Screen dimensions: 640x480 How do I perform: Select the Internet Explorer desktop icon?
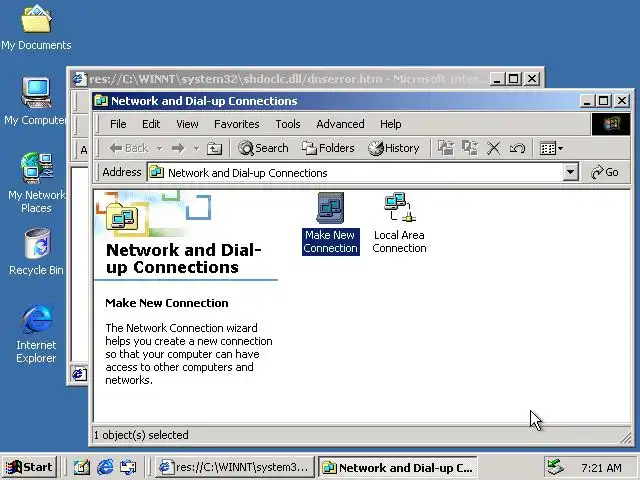point(36,334)
